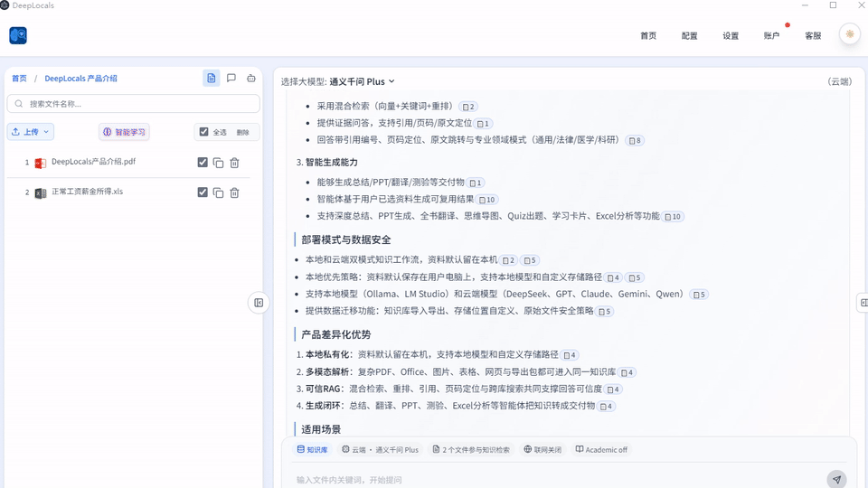Open the chat bubble icon
Image resolution: width=868 pixels, height=488 pixels.
point(231,78)
